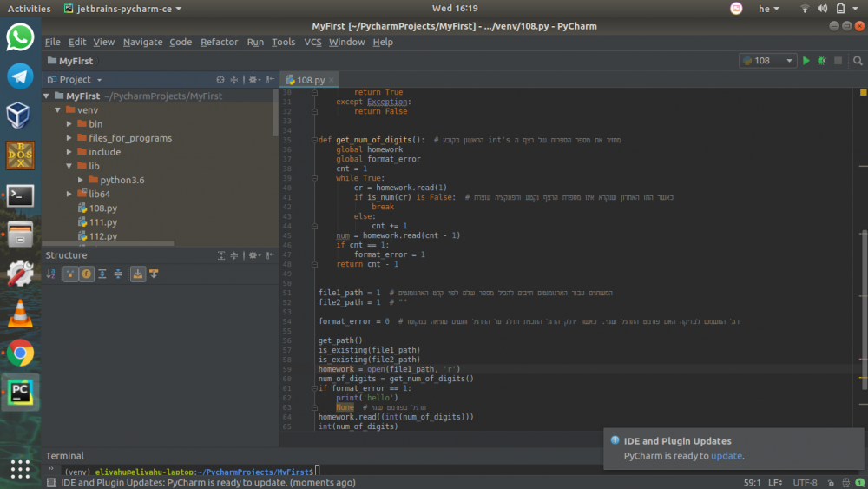
Task: Click the Search Everywhere magnifier icon
Action: click(856, 61)
